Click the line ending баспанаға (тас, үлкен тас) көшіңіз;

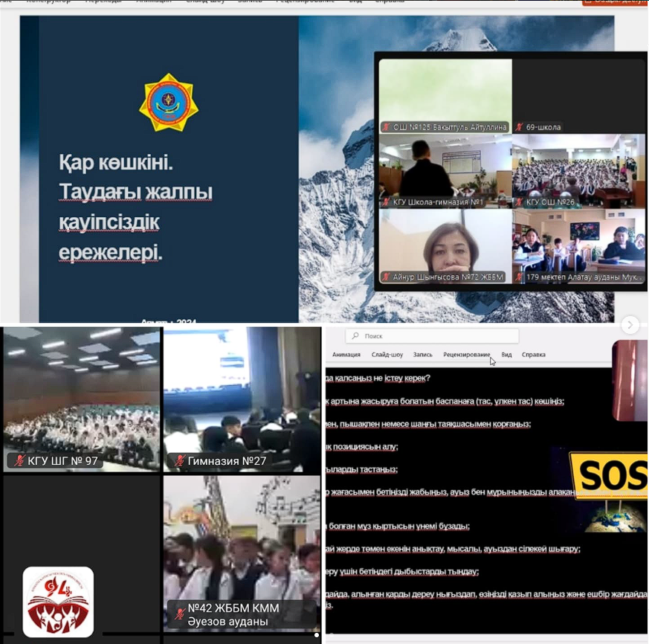click(x=445, y=402)
